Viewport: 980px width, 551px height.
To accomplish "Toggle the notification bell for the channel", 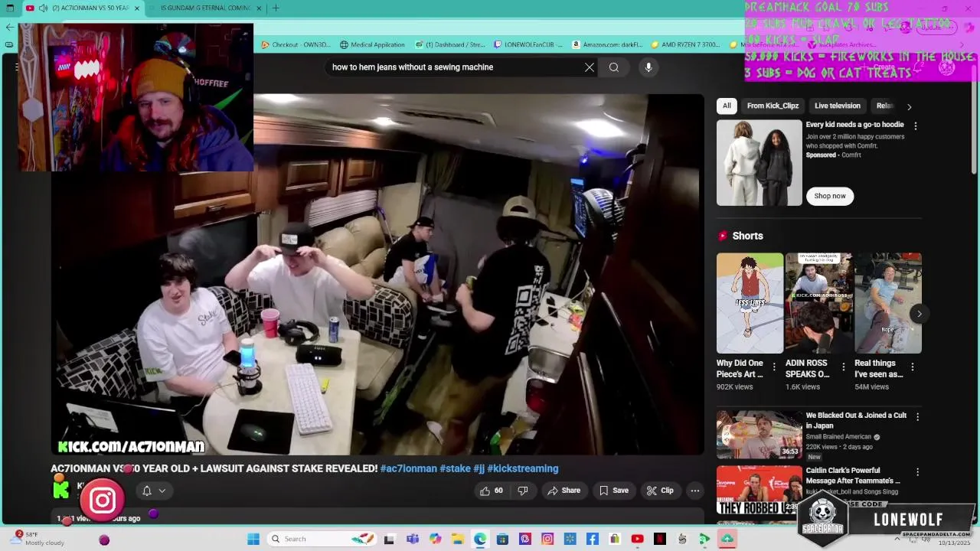I will point(147,491).
